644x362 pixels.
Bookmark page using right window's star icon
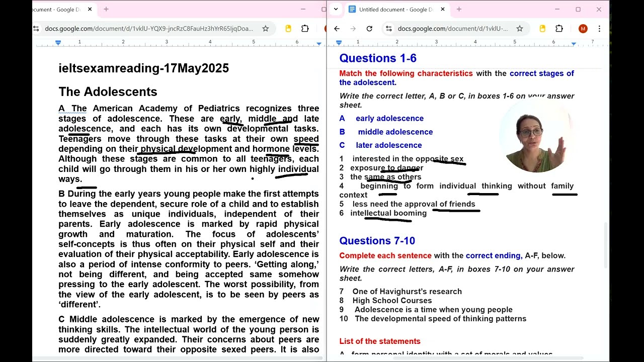click(520, 29)
